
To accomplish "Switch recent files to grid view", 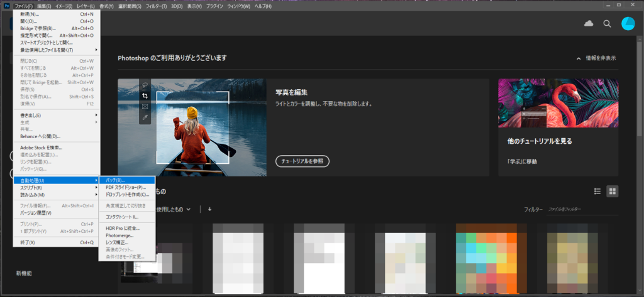I will coord(613,191).
